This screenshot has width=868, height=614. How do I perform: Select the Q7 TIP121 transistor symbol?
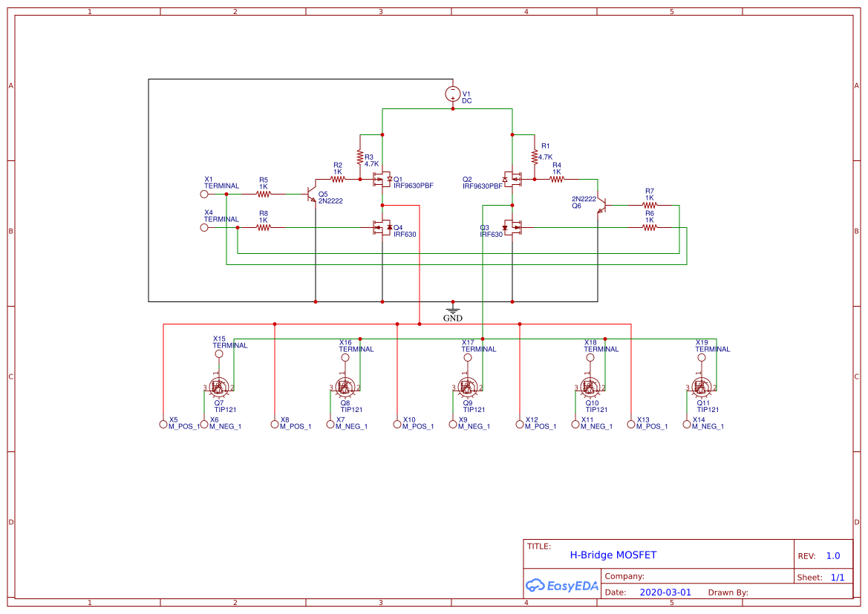point(219,387)
